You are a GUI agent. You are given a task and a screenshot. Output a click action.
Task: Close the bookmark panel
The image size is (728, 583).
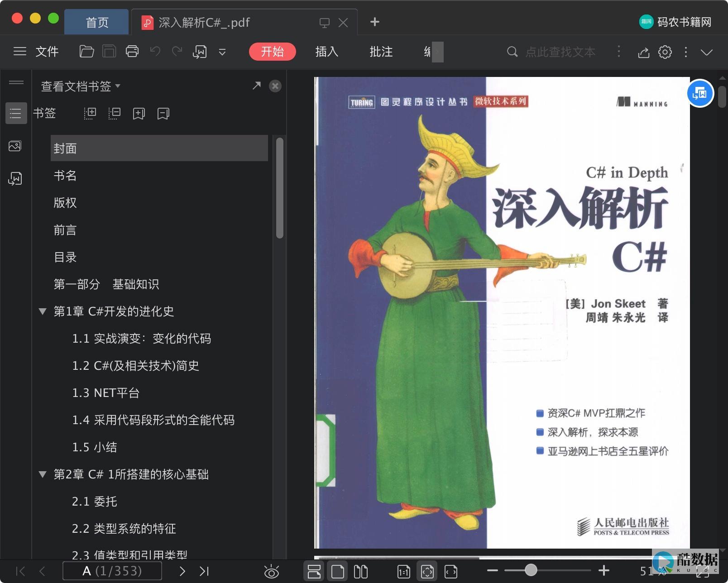[275, 86]
